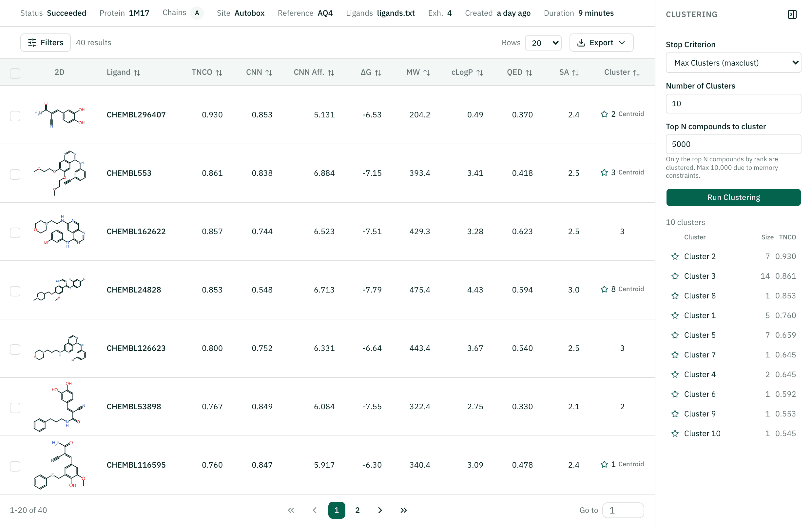Open ligand CHEMBL53898 link
The width and height of the screenshot is (812, 526).
click(x=134, y=407)
